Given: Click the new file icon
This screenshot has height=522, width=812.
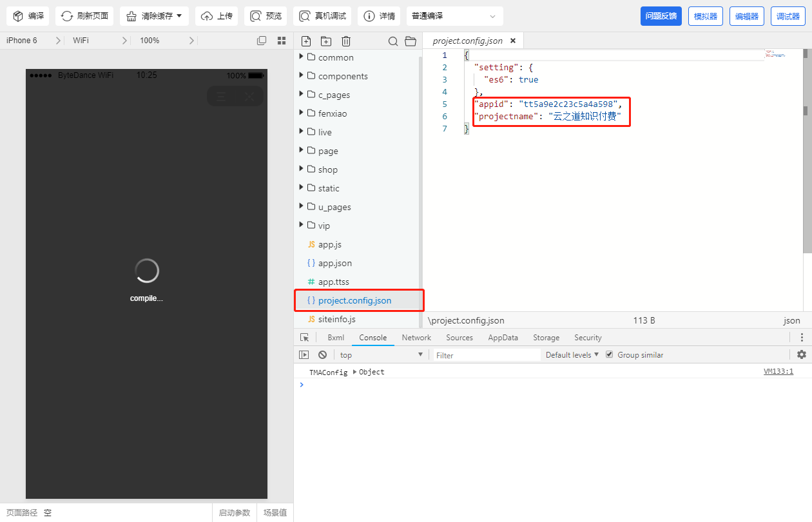Looking at the screenshot, I should 306,41.
